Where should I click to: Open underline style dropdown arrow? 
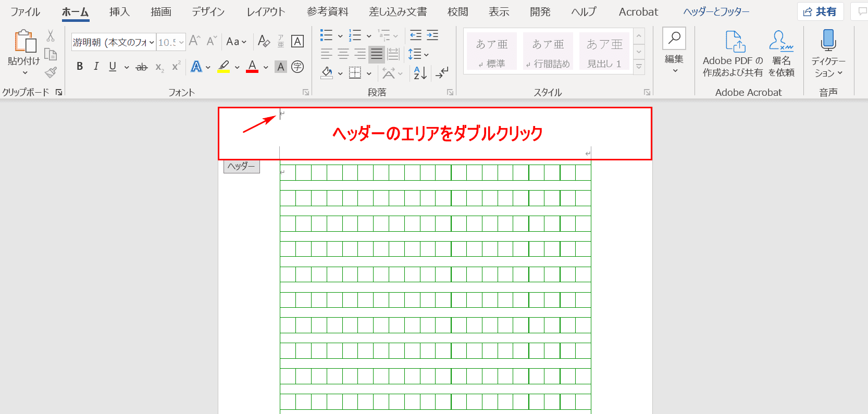127,67
